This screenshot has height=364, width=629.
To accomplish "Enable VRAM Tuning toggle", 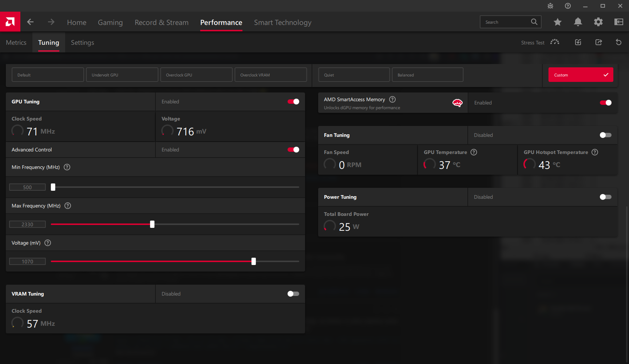I will pos(293,294).
